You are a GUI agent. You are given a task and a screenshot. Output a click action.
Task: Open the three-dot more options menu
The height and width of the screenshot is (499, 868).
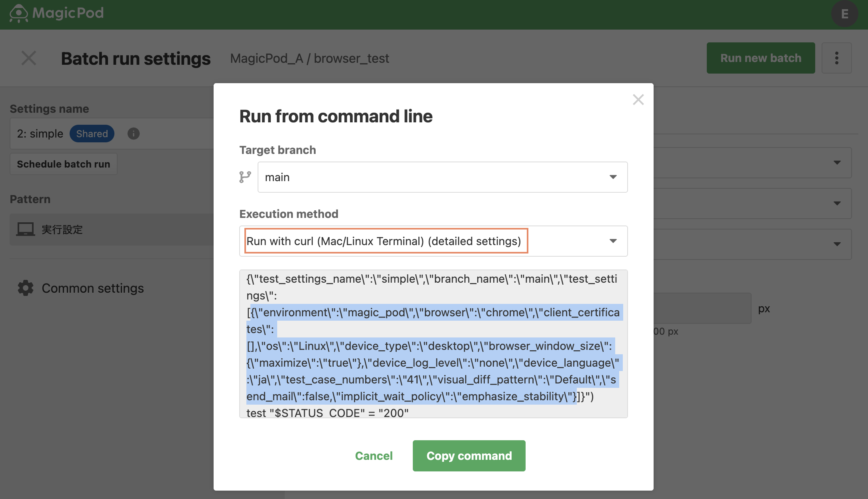coord(836,58)
